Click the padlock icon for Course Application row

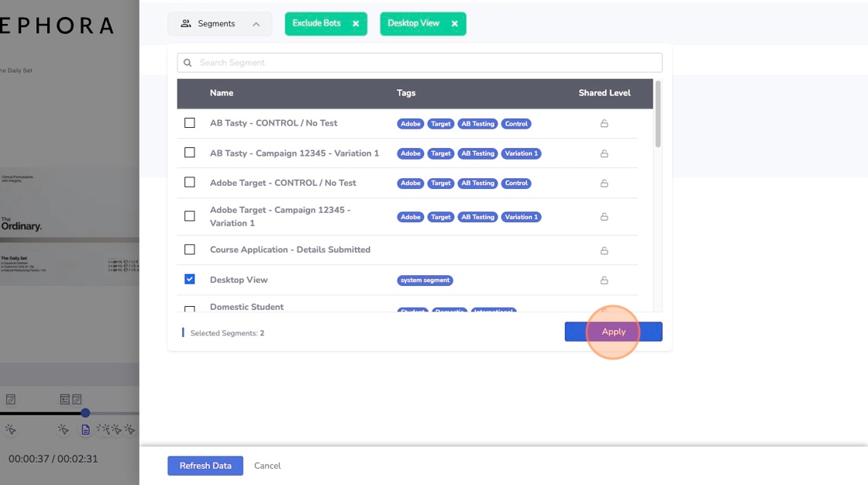tap(604, 250)
